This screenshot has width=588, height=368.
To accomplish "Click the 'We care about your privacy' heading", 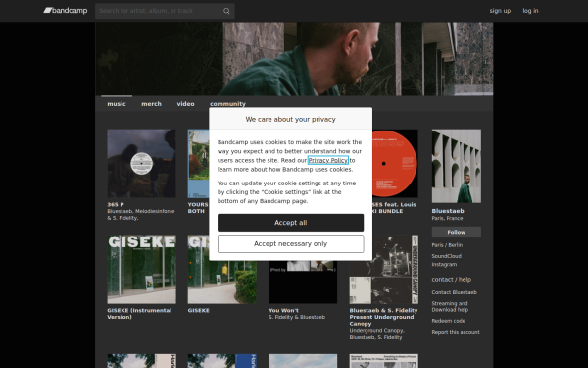I will click(x=291, y=119).
